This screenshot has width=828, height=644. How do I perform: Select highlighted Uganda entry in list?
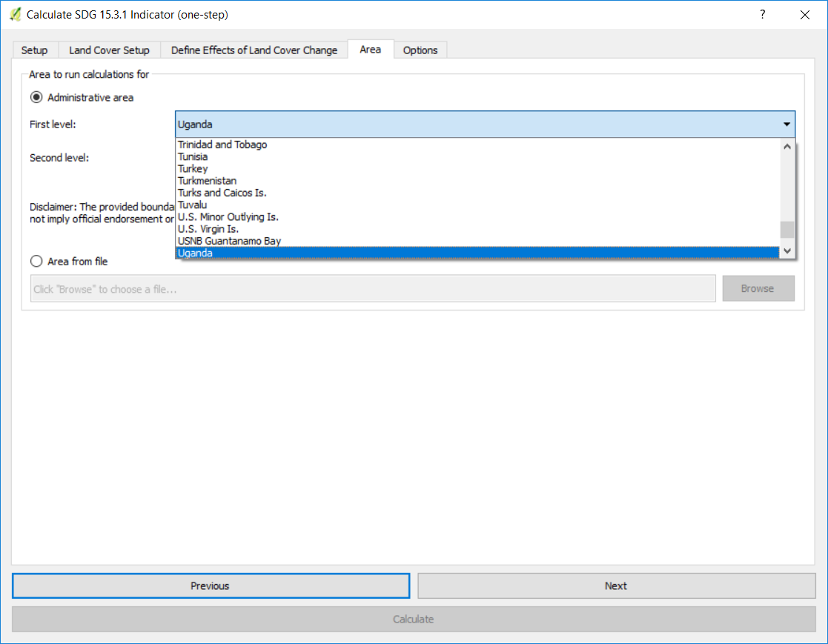(195, 253)
